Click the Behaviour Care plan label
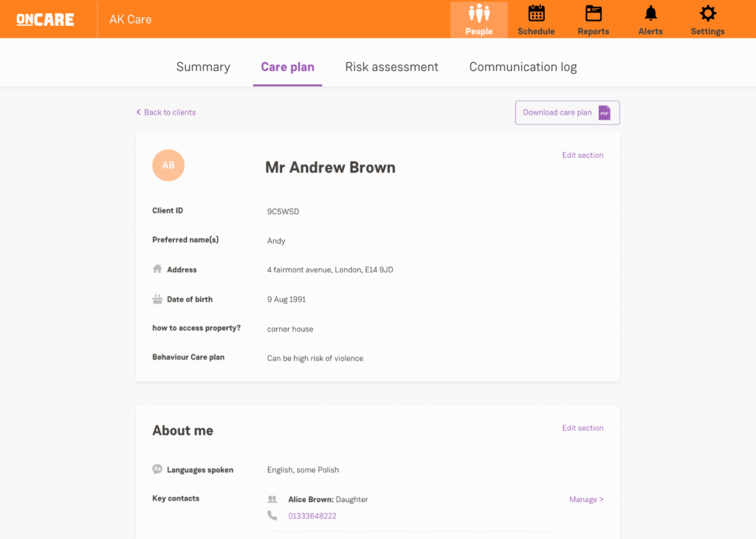Image resolution: width=756 pixels, height=539 pixels. [x=188, y=357]
